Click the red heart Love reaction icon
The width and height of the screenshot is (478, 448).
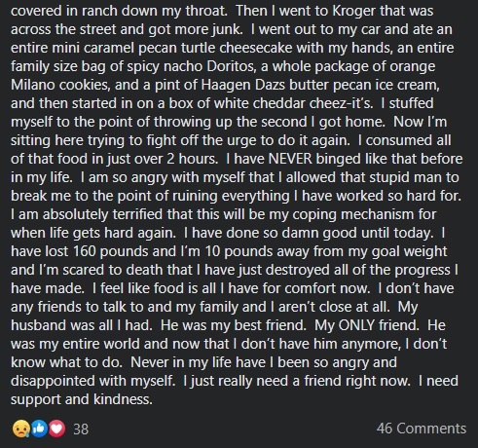56,429
